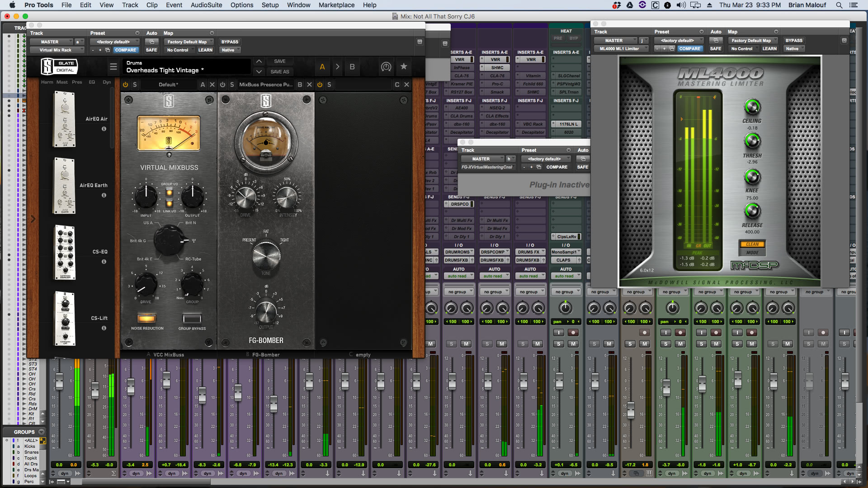Select the AirEQ Earth module thumbnail
The width and height of the screenshot is (868, 488).
(x=65, y=185)
